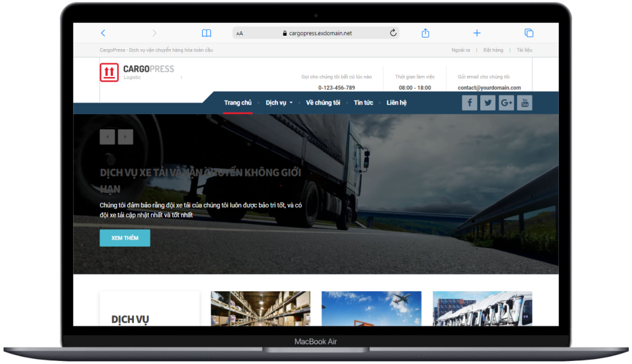Reload the page with the refresh icon
632x364 pixels.
point(393,33)
